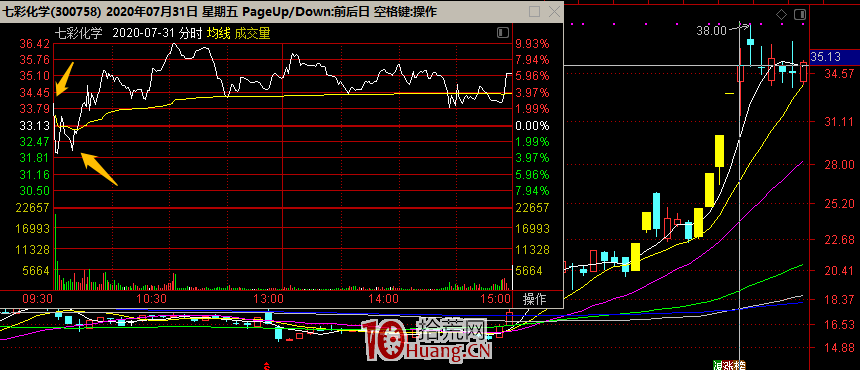Click the green 1.99% percent label
Screen dimensions: 860x370
[533, 142]
